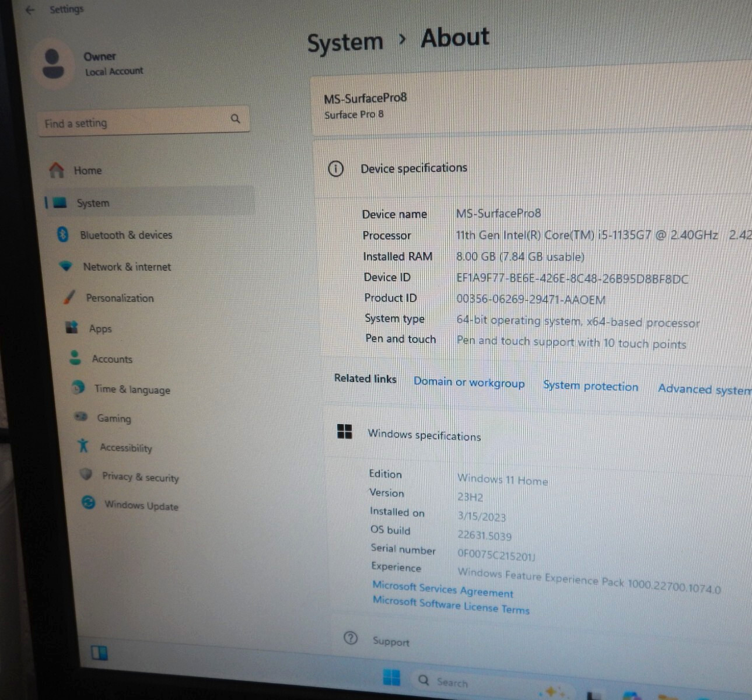The image size is (752, 700).
Task: Click the 3/15/2023 installed on date
Action: click(x=481, y=516)
